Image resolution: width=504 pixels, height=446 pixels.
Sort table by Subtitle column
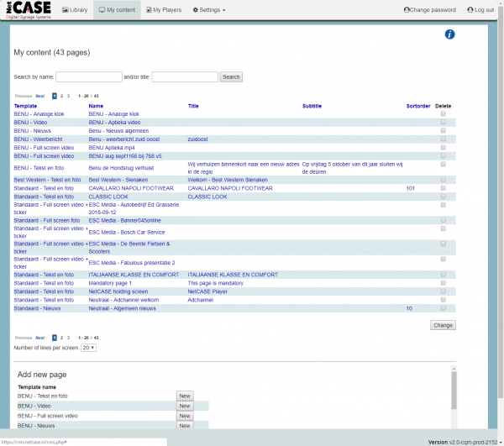(312, 106)
